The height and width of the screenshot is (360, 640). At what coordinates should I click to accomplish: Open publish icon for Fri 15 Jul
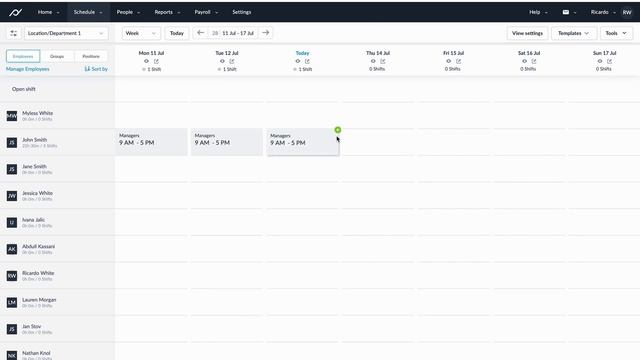click(458, 61)
